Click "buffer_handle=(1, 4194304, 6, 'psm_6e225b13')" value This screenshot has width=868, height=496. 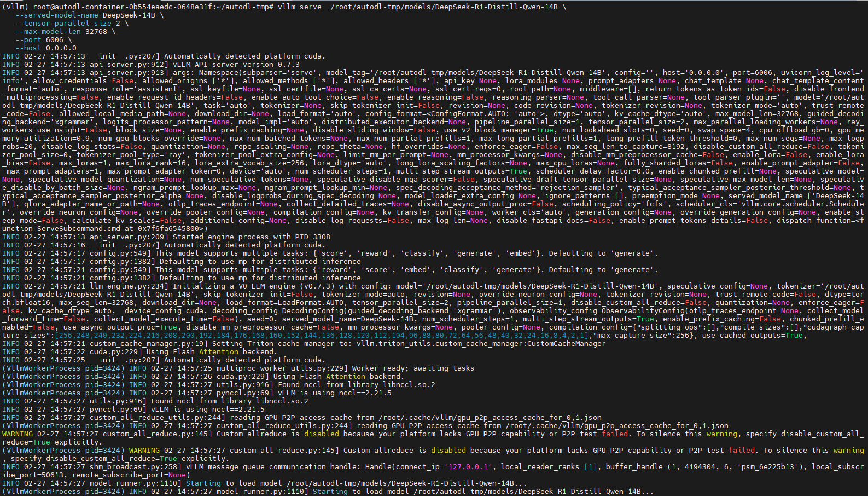point(704,467)
